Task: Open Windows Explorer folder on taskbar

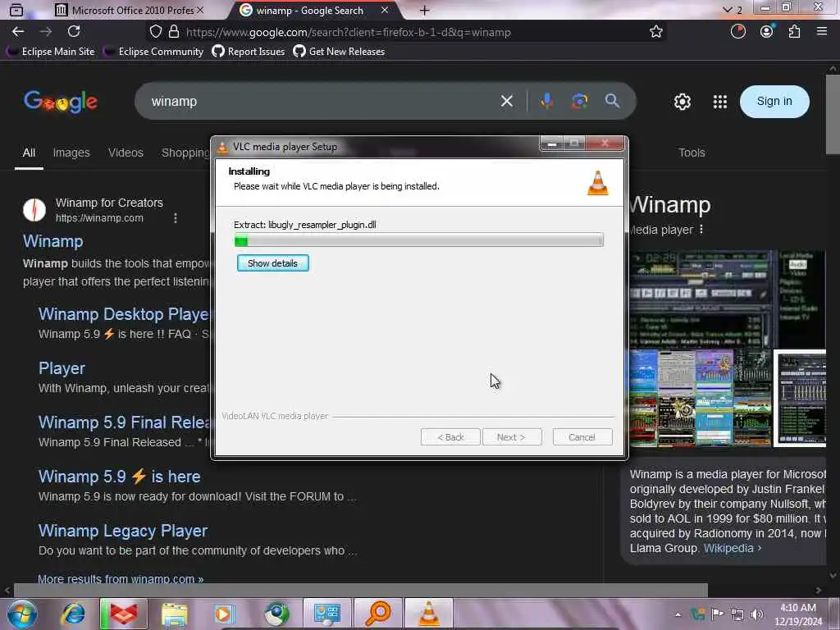Action: (174, 614)
